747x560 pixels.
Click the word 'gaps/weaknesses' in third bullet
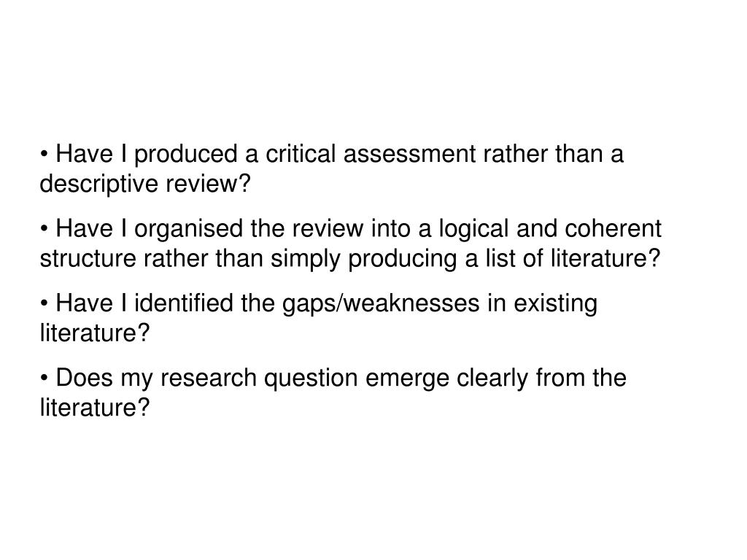tap(381, 304)
